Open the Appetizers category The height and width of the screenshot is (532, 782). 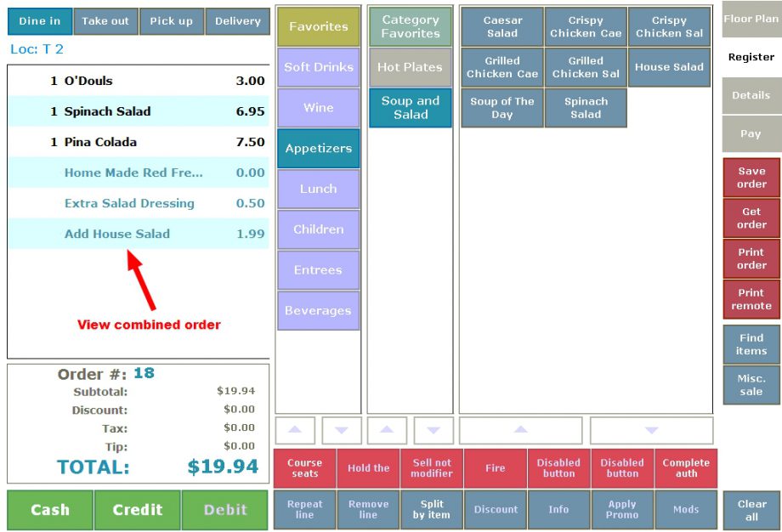point(318,148)
